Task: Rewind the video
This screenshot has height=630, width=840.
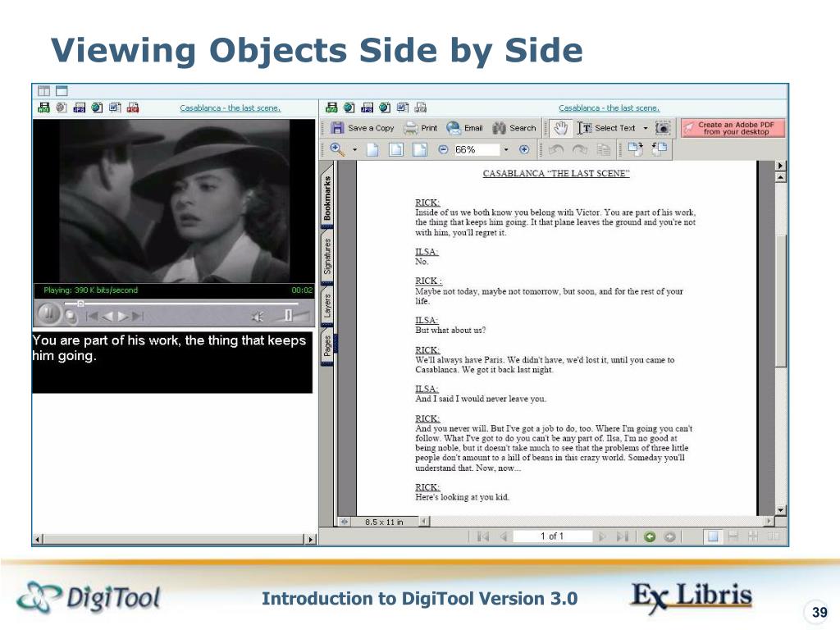Action: click(107, 317)
